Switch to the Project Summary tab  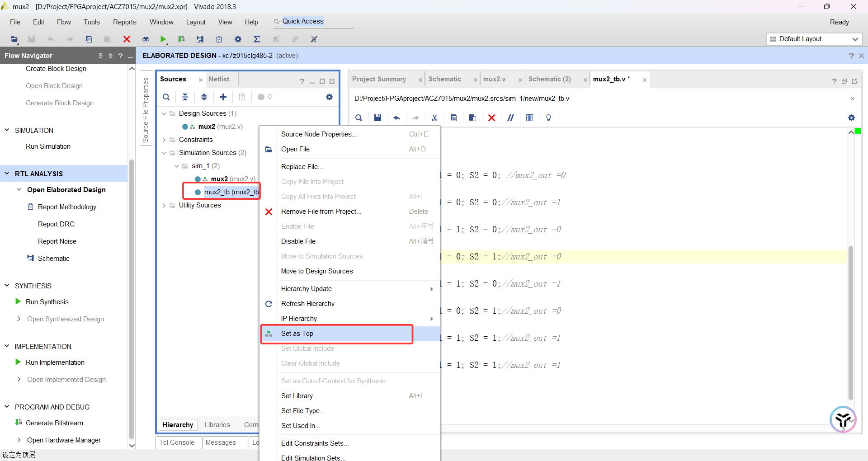tap(379, 79)
